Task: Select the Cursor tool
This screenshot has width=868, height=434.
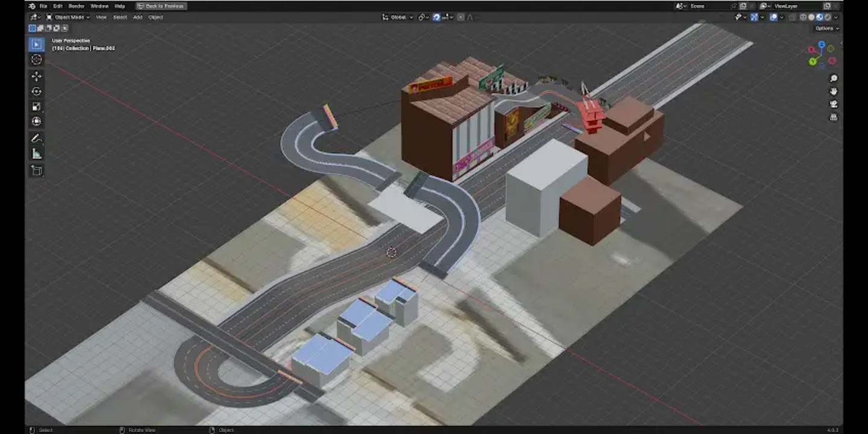Action: coord(37,59)
